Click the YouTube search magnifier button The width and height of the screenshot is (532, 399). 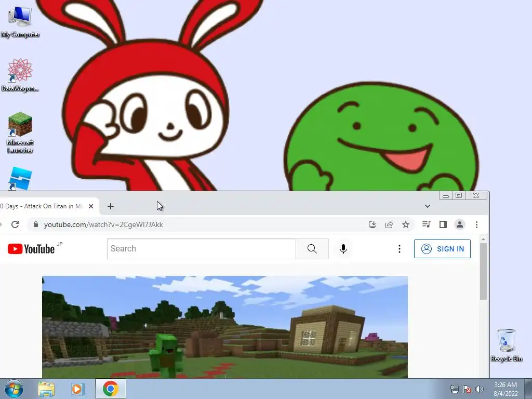[x=312, y=249]
